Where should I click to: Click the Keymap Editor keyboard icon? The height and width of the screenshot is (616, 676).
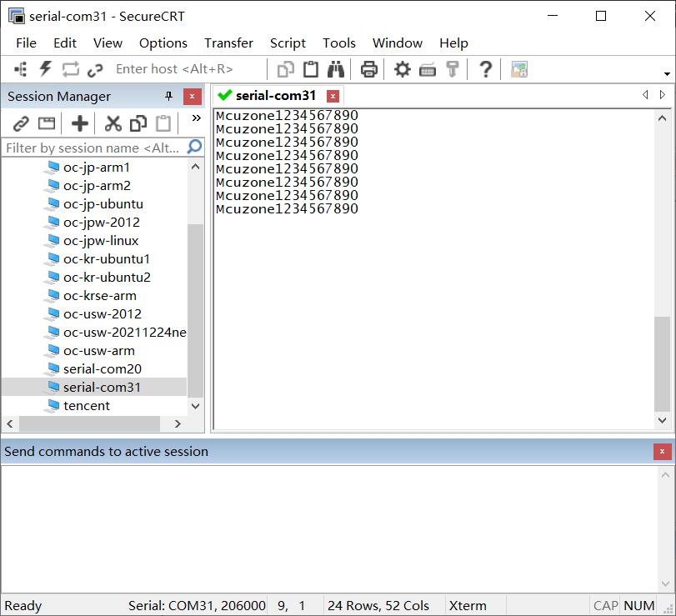pyautogui.click(x=428, y=70)
